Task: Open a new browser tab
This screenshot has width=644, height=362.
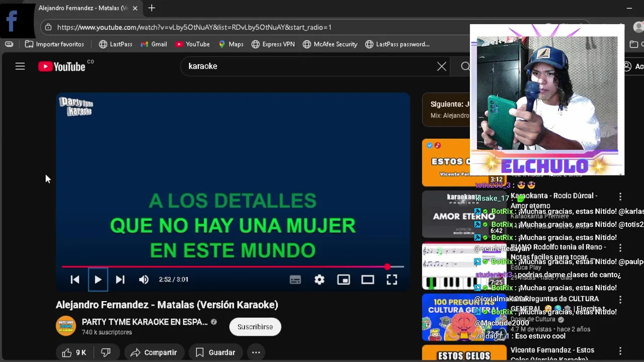Action: point(151,8)
